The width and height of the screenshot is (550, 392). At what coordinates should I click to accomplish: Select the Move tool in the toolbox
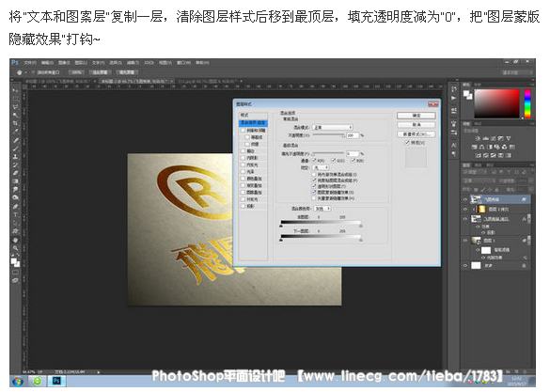pyautogui.click(x=15, y=89)
